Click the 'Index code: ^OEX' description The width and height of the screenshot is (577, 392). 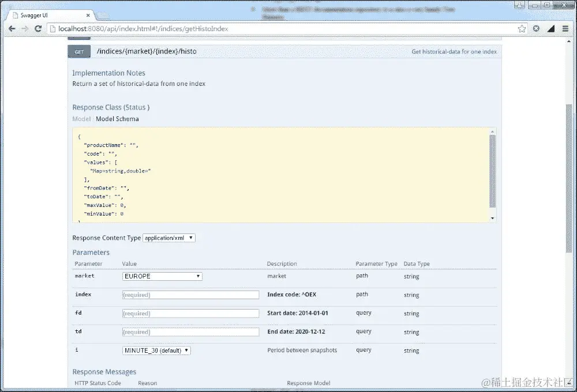click(292, 295)
